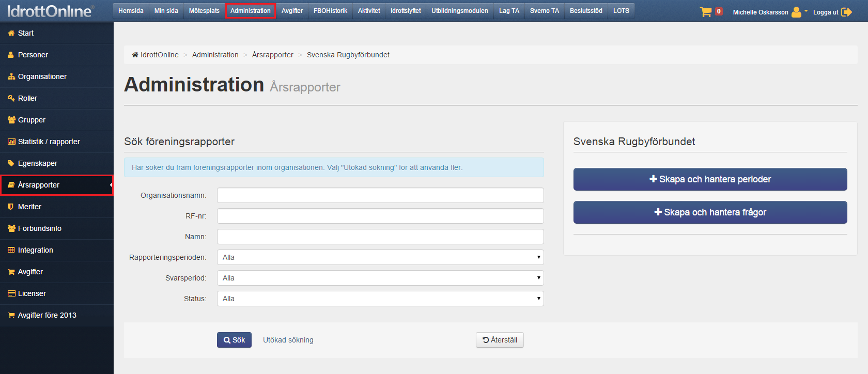This screenshot has height=374, width=868.
Task: Click Svenska Rugbyförbundet breadcrumb item
Action: (x=348, y=55)
